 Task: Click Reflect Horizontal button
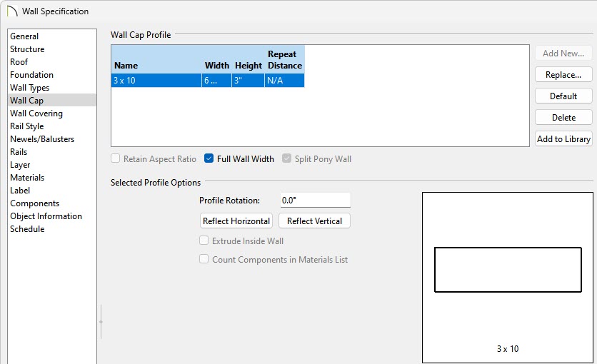(236, 221)
